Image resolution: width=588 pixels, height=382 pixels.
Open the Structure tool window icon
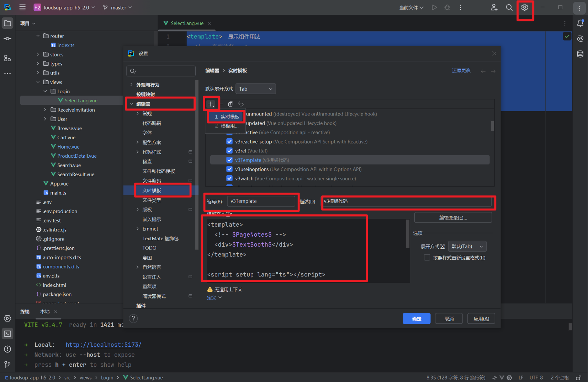(x=7, y=58)
